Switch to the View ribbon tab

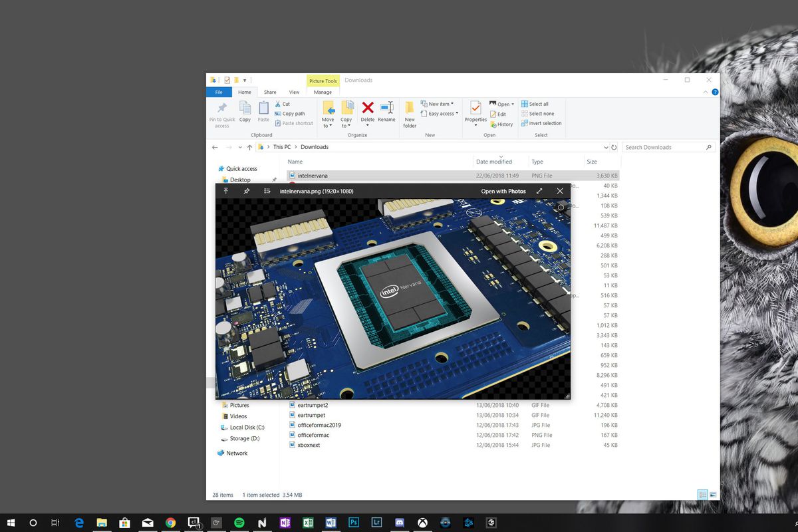(294, 92)
